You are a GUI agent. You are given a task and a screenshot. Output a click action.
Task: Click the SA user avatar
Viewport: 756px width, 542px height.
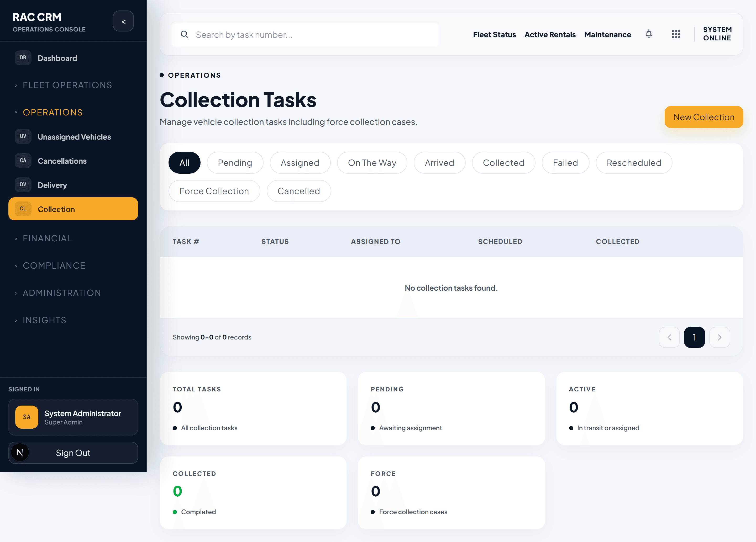tap(27, 417)
